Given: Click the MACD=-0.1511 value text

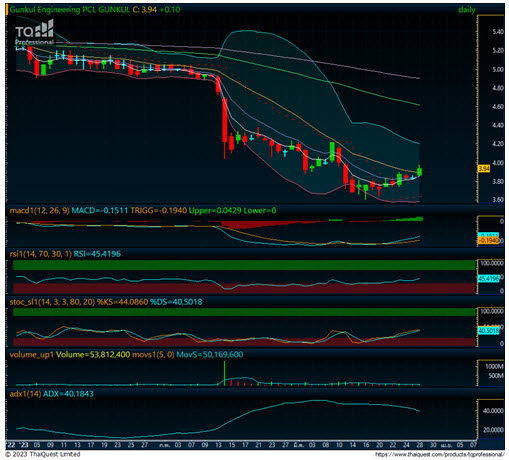Looking at the screenshot, I should point(100,211).
